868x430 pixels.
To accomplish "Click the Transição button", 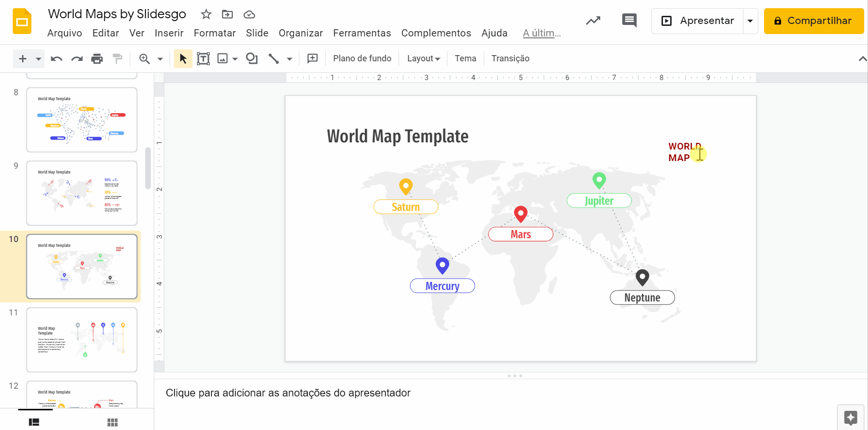I will click(510, 58).
